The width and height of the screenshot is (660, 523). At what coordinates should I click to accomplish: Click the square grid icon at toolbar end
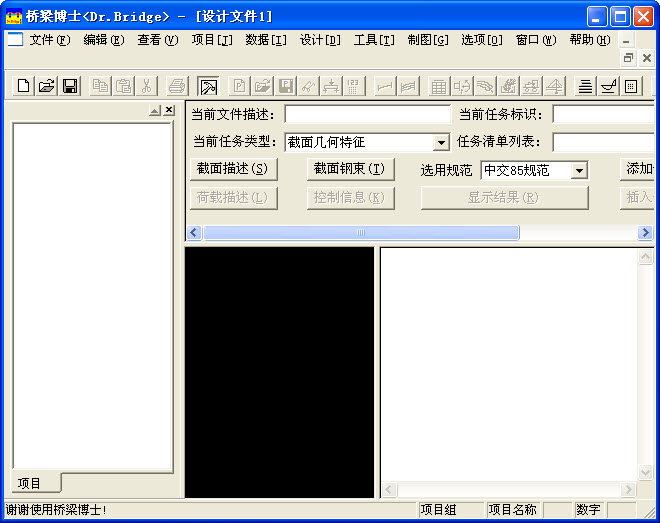coord(631,86)
